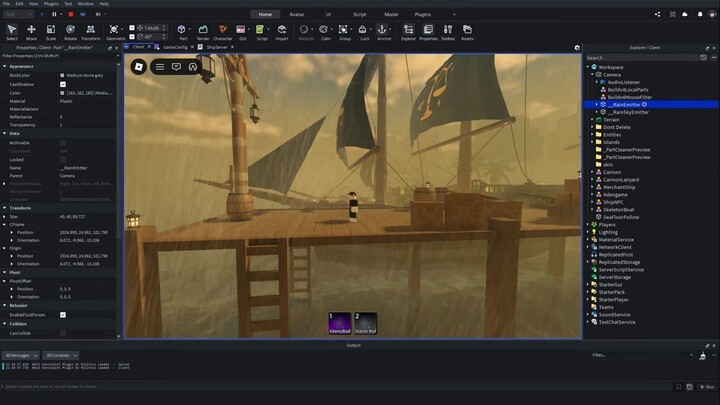Switch to the ShipServer script tab
The height and width of the screenshot is (405, 720).
click(x=217, y=47)
